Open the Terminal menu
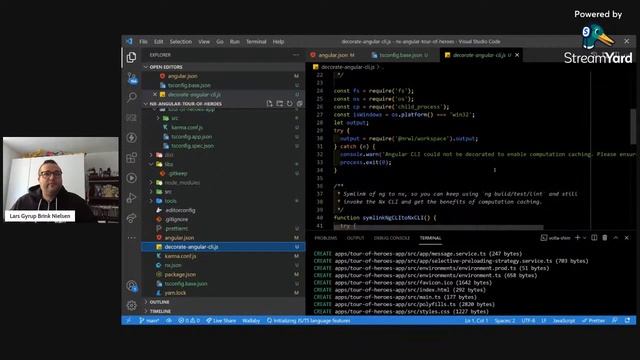The image size is (640, 360). pyautogui.click(x=256, y=42)
